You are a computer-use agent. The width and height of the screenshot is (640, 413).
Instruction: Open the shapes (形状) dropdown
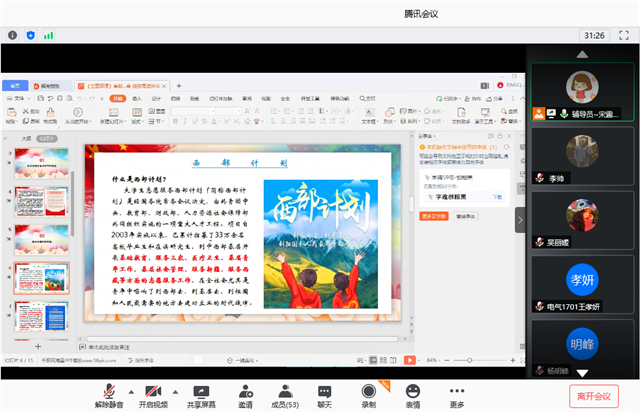pos(389,115)
